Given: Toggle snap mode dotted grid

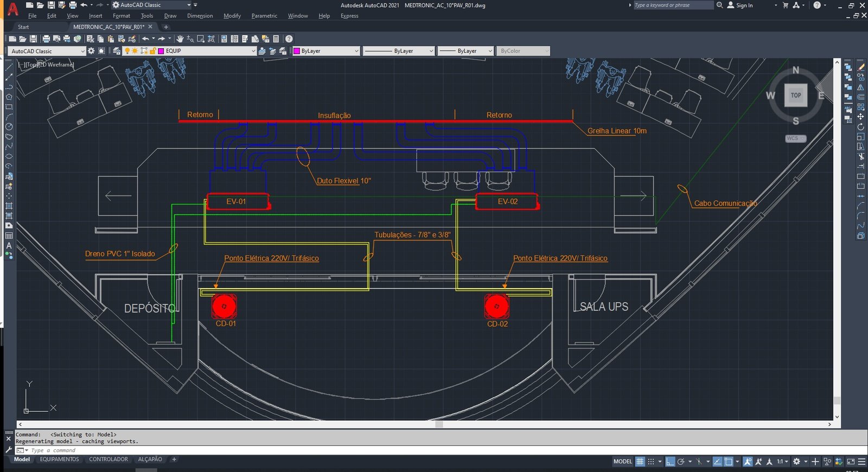Looking at the screenshot, I should (651, 462).
